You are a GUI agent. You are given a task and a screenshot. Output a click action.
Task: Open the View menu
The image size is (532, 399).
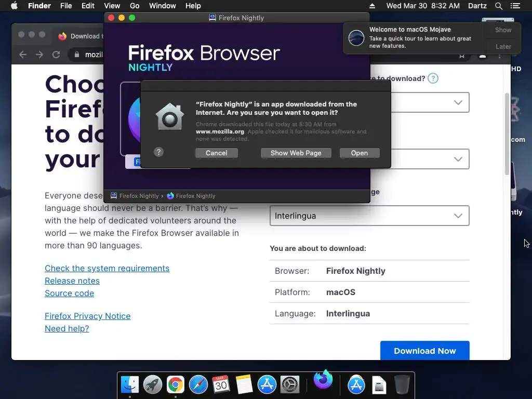pos(112,6)
